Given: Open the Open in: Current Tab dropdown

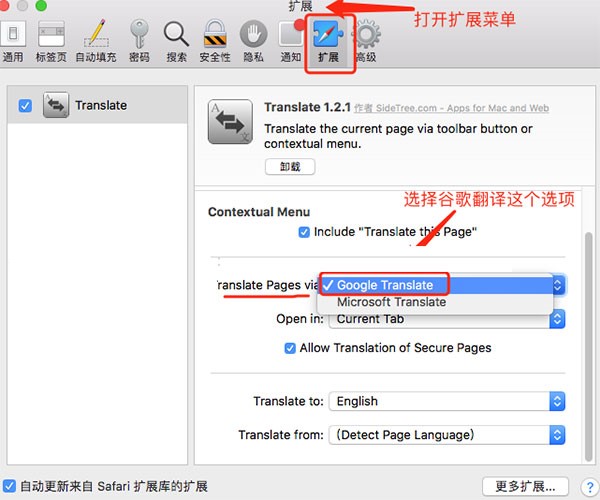Looking at the screenshot, I should click(x=447, y=319).
